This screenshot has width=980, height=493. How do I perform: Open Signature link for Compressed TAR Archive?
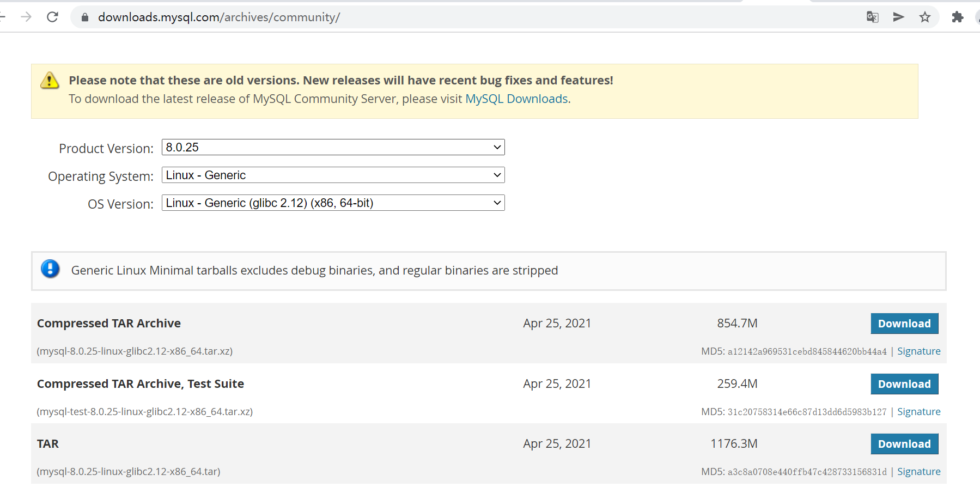tap(918, 351)
